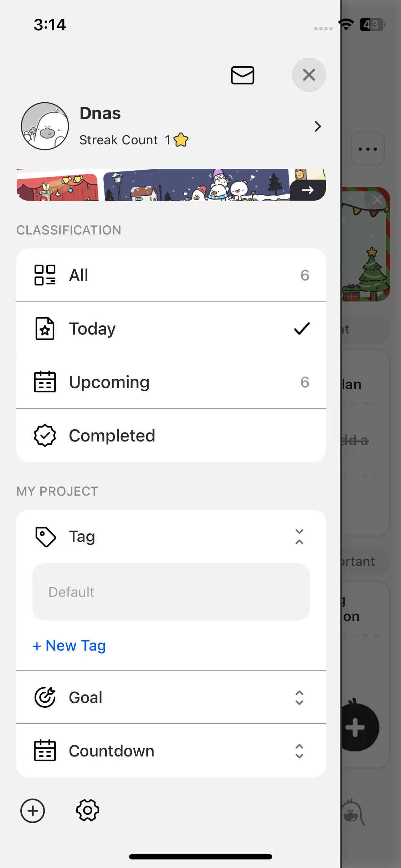Open the winter theme banner arrow
The image size is (401, 868).
(x=308, y=190)
